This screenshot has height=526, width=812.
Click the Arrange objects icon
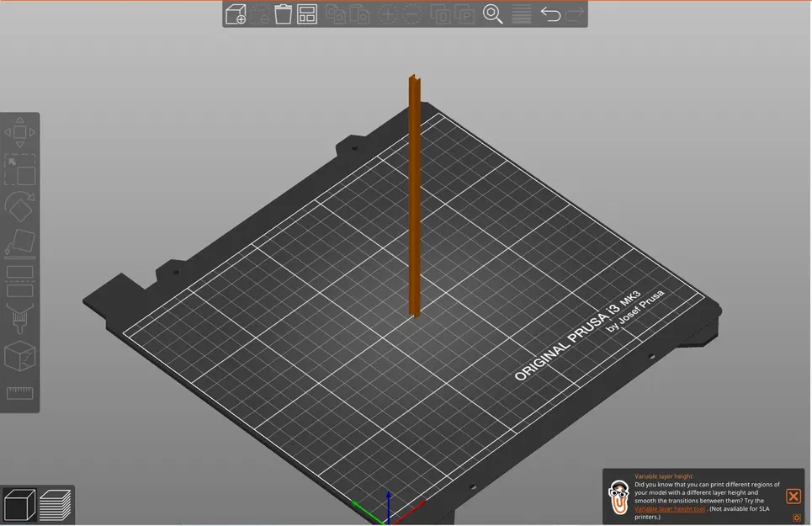click(307, 14)
